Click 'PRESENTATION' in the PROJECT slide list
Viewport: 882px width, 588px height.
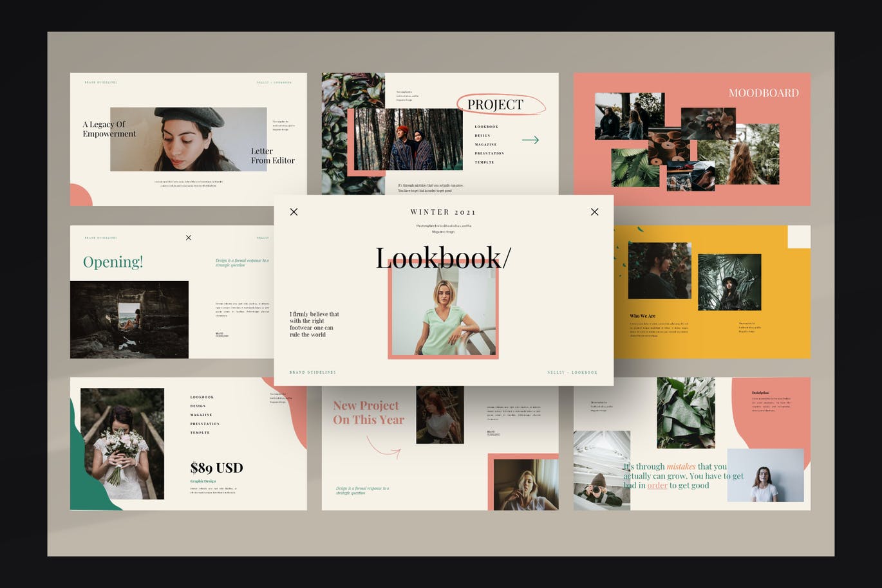(489, 153)
